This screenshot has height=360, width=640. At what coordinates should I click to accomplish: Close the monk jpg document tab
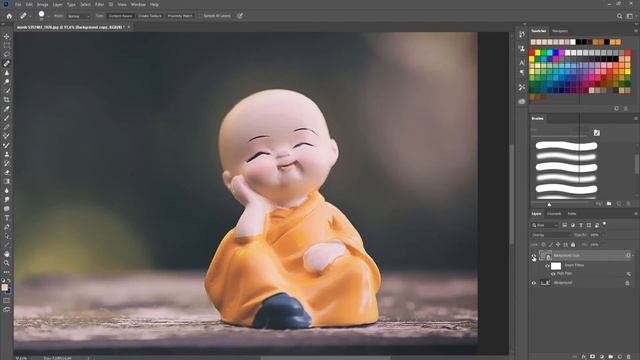pos(129,27)
